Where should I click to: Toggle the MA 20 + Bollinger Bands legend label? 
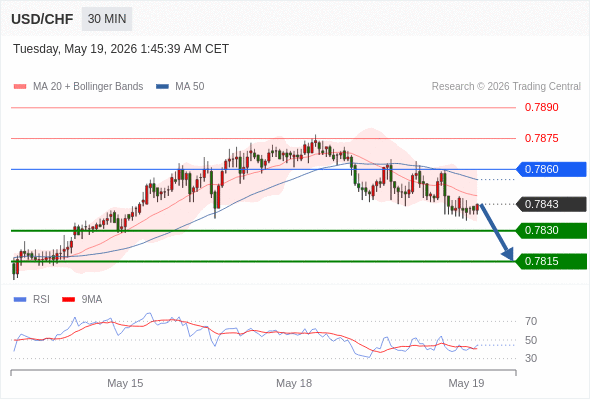[88, 87]
